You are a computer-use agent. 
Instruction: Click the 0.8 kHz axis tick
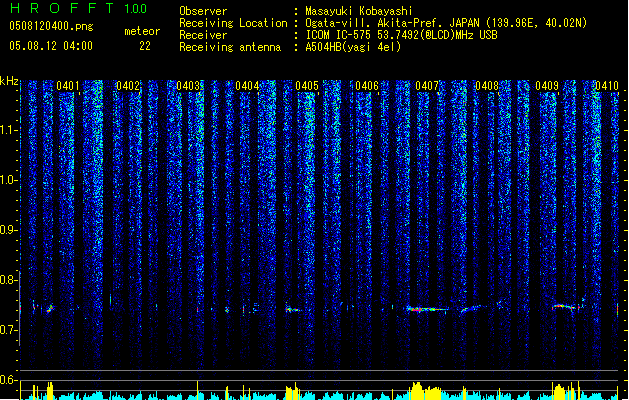coord(9,280)
